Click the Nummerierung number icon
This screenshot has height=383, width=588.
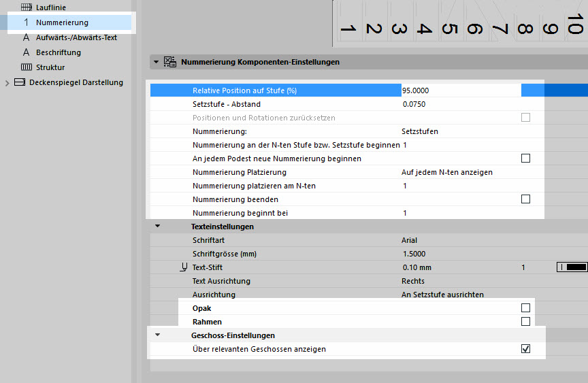[x=27, y=22]
